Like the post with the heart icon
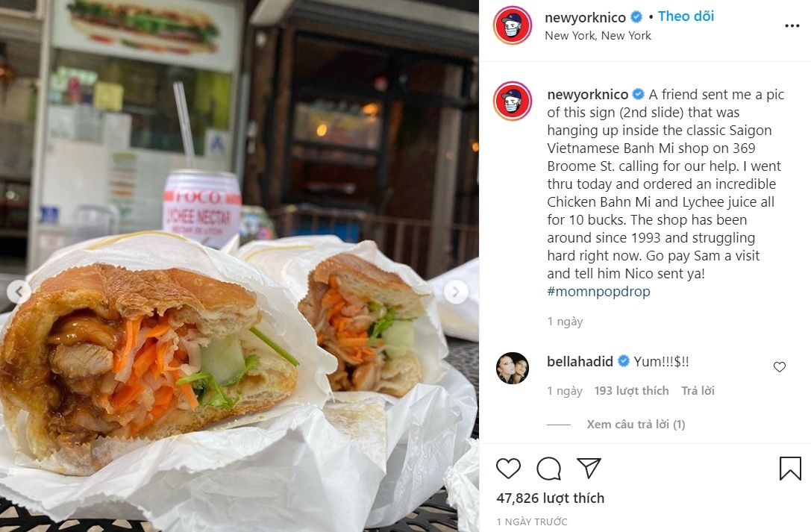 (x=508, y=469)
